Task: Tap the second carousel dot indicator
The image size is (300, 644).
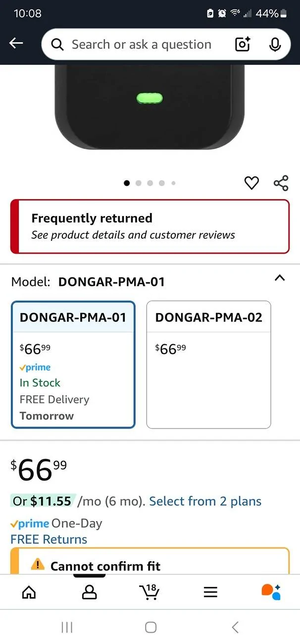Action: click(x=139, y=183)
